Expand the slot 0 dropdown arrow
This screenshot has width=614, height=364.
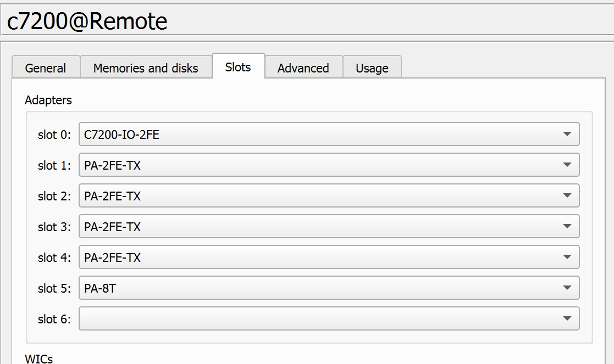[567, 134]
